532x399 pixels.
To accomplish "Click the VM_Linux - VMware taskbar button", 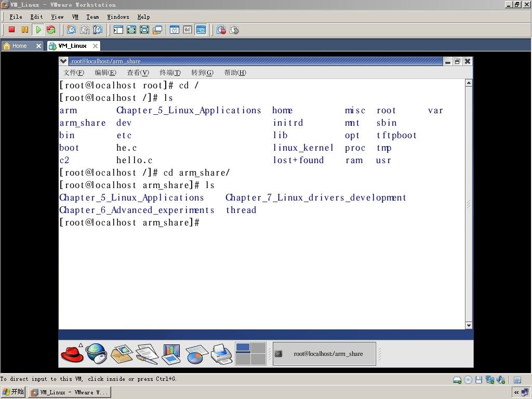I will point(70,393).
